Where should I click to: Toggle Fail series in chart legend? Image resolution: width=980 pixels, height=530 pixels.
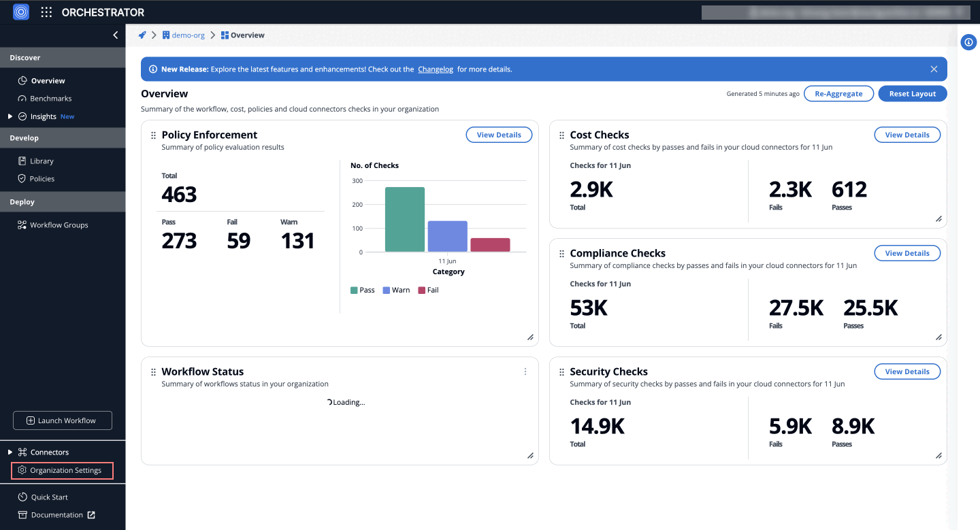coord(428,290)
